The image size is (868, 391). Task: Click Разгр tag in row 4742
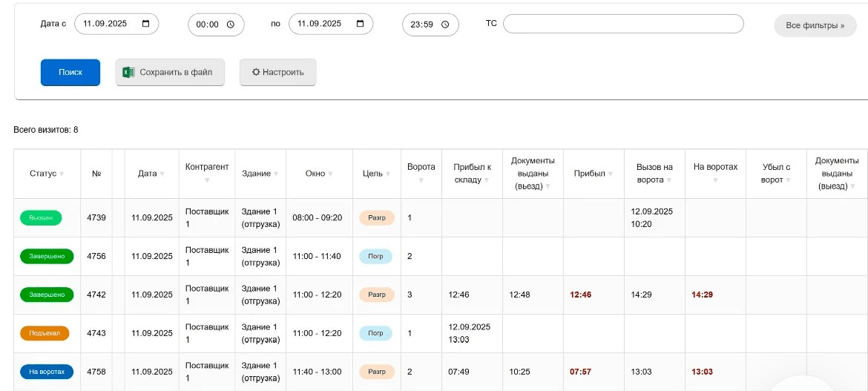(376, 295)
